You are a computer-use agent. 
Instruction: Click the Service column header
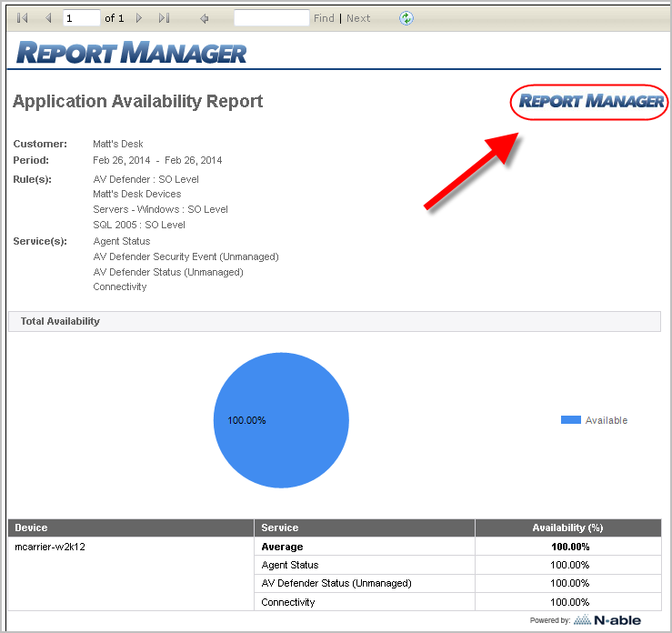(x=365, y=528)
